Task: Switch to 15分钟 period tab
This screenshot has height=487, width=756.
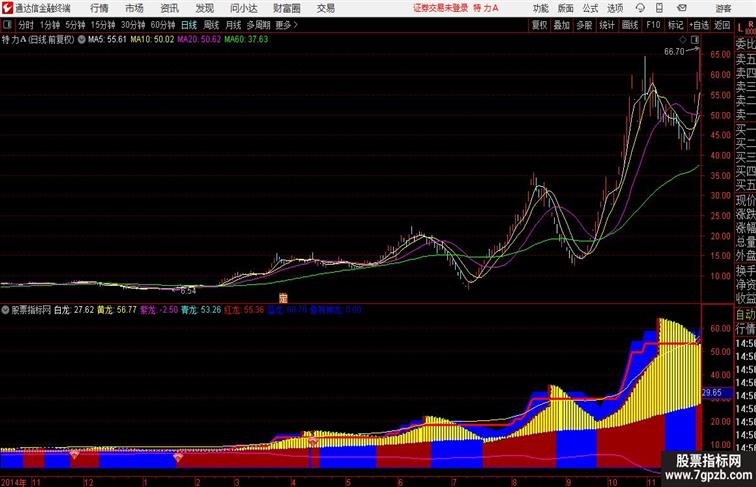Action: click(103, 25)
